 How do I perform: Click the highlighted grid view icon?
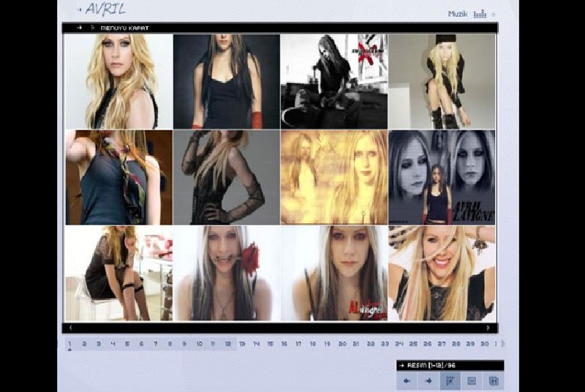(x=450, y=381)
